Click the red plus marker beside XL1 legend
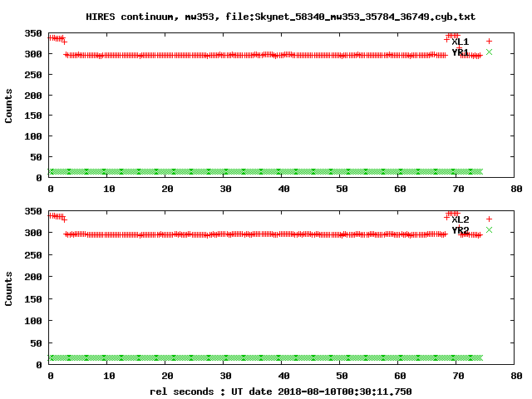 [489, 42]
